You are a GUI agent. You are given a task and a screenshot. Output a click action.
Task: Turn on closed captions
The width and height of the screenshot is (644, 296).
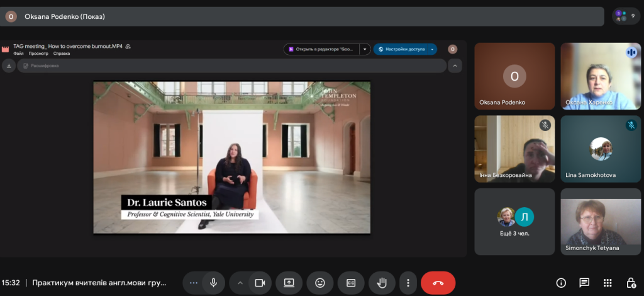(x=351, y=283)
